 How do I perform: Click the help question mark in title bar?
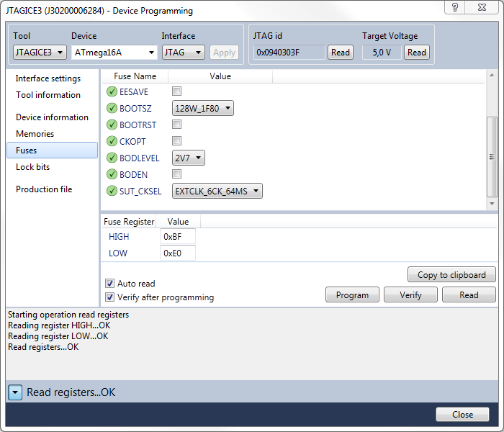[454, 8]
